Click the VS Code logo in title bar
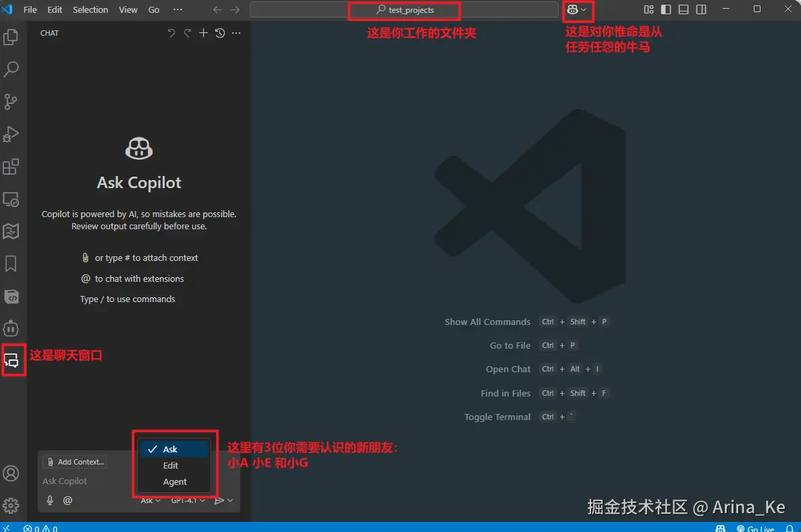801x532 pixels. coord(7,9)
